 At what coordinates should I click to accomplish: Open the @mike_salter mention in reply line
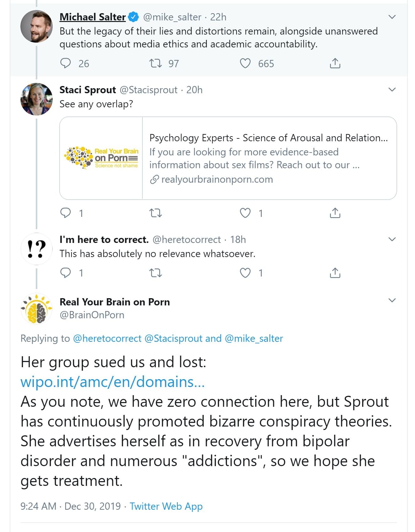[254, 338]
